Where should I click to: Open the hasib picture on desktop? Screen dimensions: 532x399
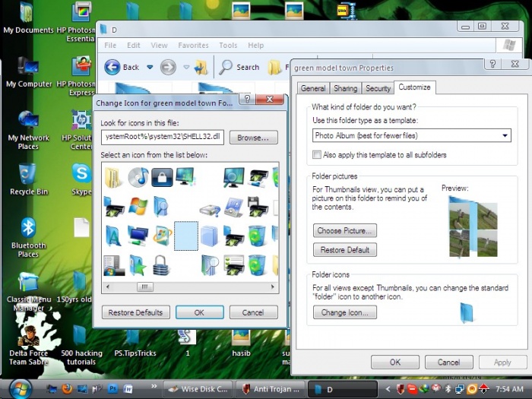point(241,344)
